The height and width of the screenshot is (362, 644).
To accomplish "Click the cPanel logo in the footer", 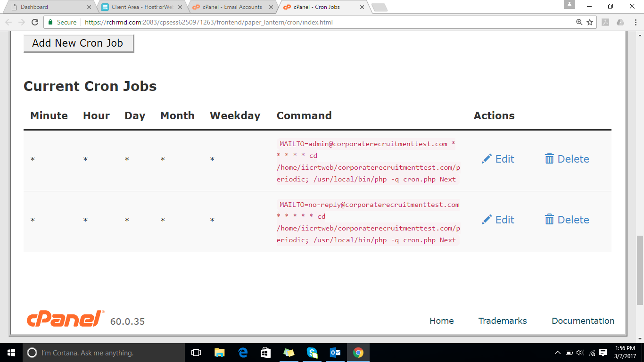I will coord(65,319).
